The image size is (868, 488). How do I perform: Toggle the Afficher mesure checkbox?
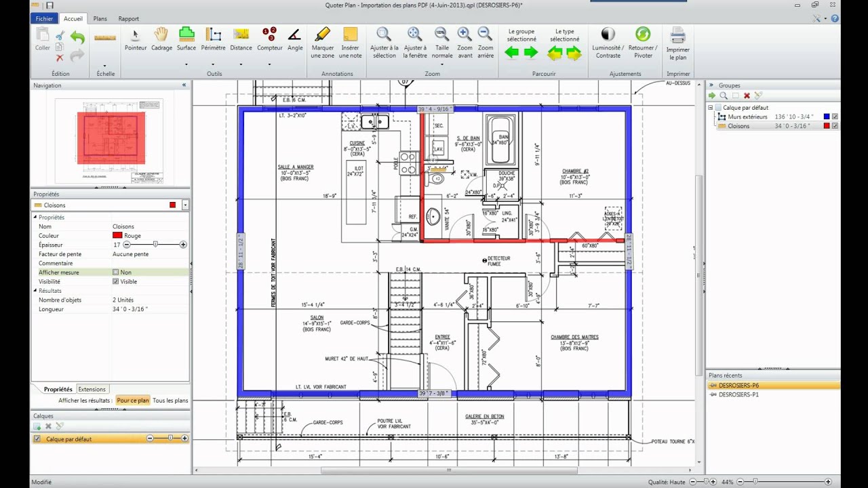(x=115, y=272)
